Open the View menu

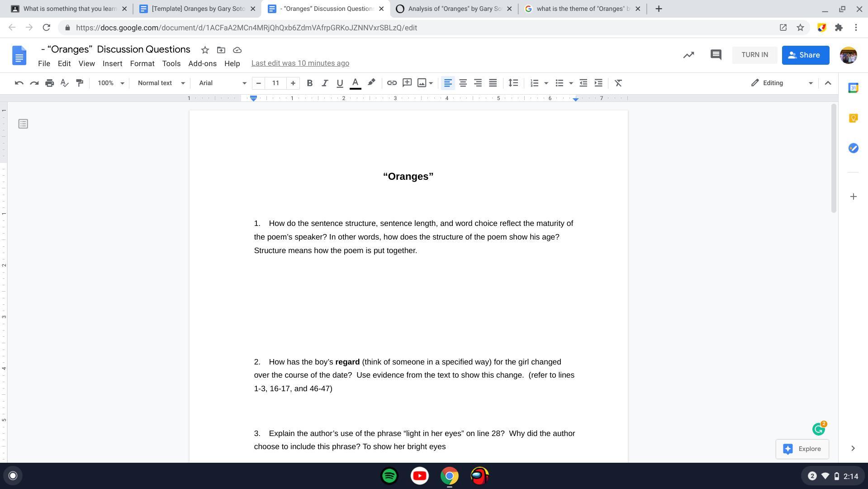(x=86, y=63)
